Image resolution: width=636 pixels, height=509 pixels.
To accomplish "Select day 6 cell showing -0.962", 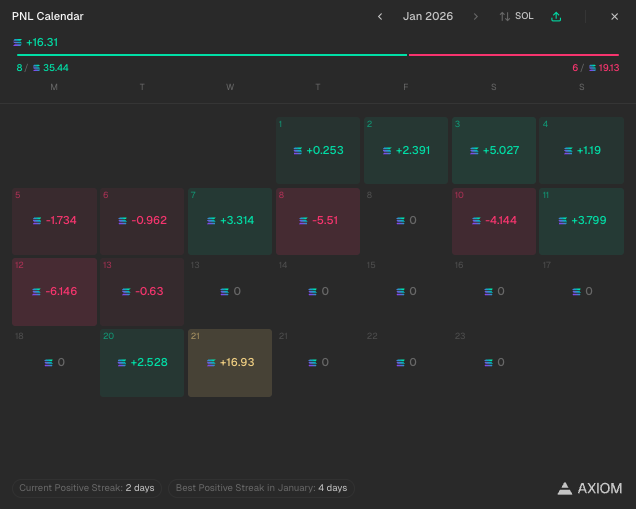I will [142, 221].
